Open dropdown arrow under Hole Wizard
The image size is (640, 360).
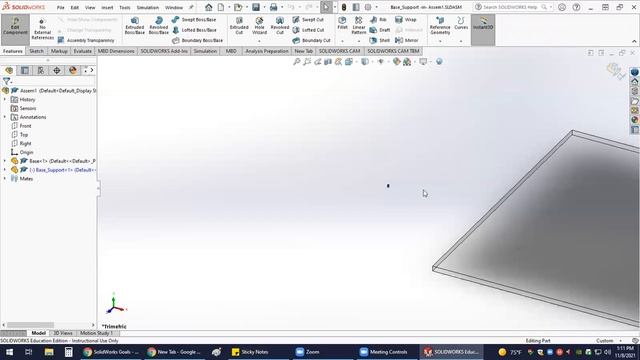(259, 41)
